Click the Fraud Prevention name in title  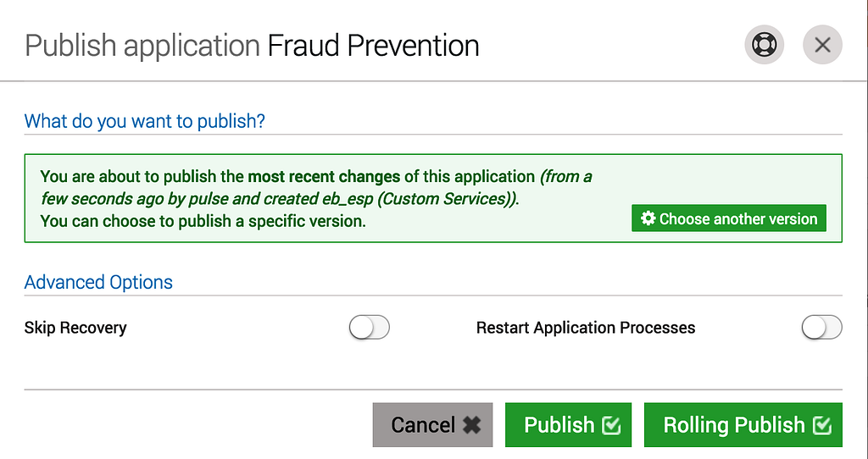373,46
